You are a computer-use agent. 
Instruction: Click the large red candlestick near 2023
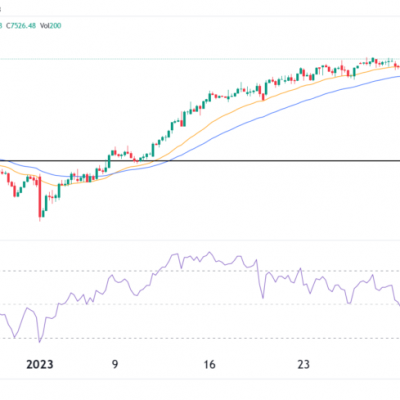(40, 197)
